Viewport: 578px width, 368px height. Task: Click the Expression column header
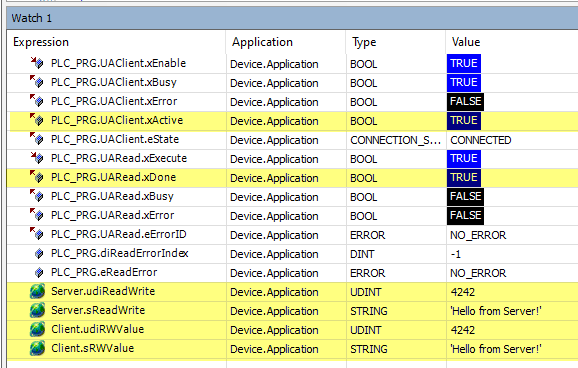(116, 42)
